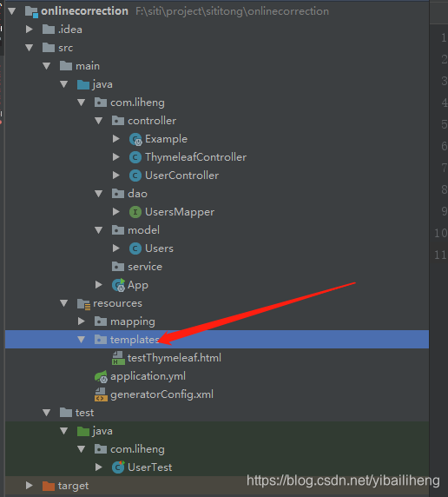
Task: Expand the mapping folder arrow
Action: (x=81, y=321)
